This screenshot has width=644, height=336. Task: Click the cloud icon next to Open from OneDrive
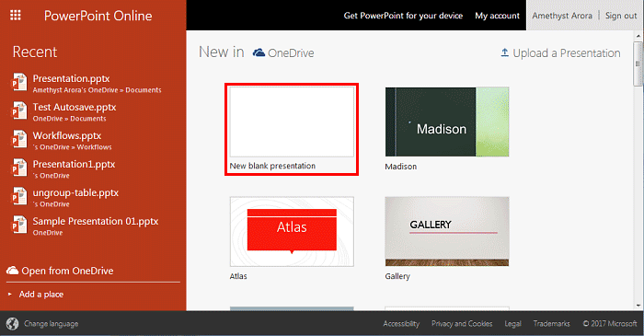pos(12,271)
